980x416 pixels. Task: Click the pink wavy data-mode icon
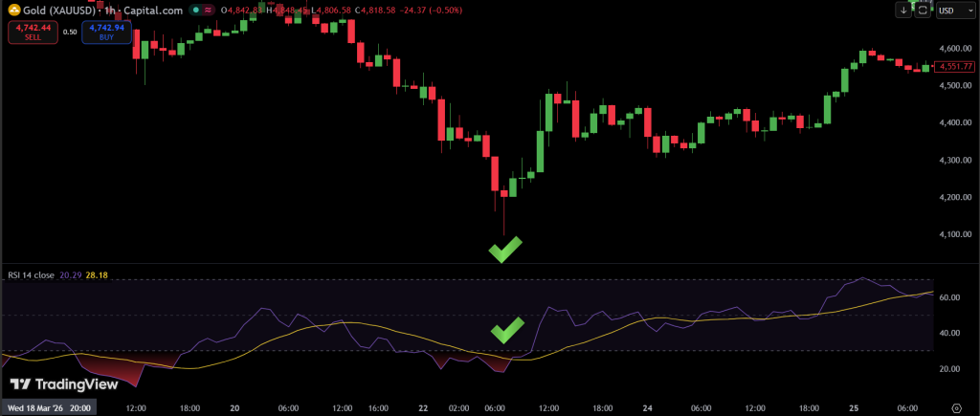[208, 11]
